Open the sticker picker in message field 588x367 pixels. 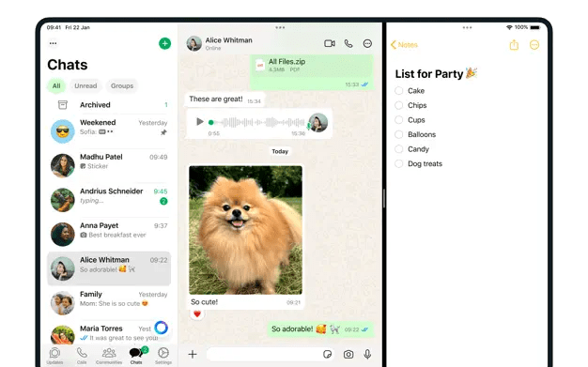[x=327, y=354]
